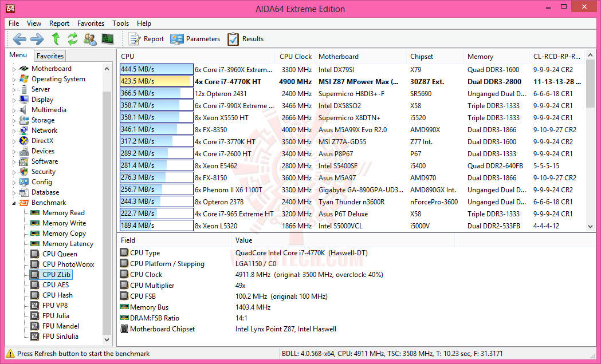601x364 pixels.
Task: Expand the Database tree node
Action: [14, 193]
